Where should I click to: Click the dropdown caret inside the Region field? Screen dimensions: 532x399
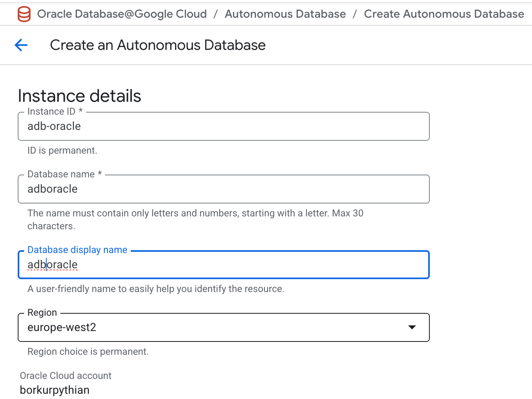pyautogui.click(x=412, y=327)
